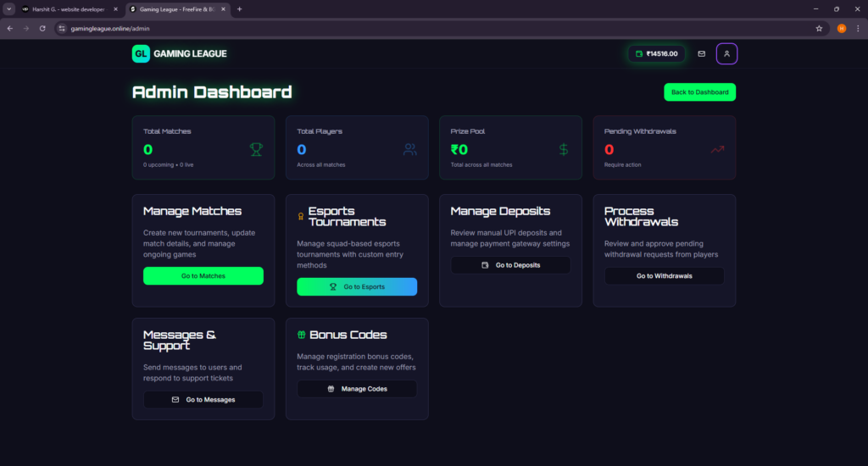This screenshot has width=868, height=466.
Task: Open Go to Deposits
Action: pos(510,265)
